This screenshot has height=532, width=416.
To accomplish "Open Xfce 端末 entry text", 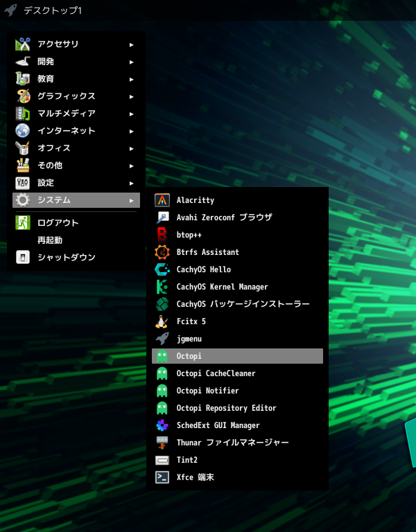I will coord(196,477).
